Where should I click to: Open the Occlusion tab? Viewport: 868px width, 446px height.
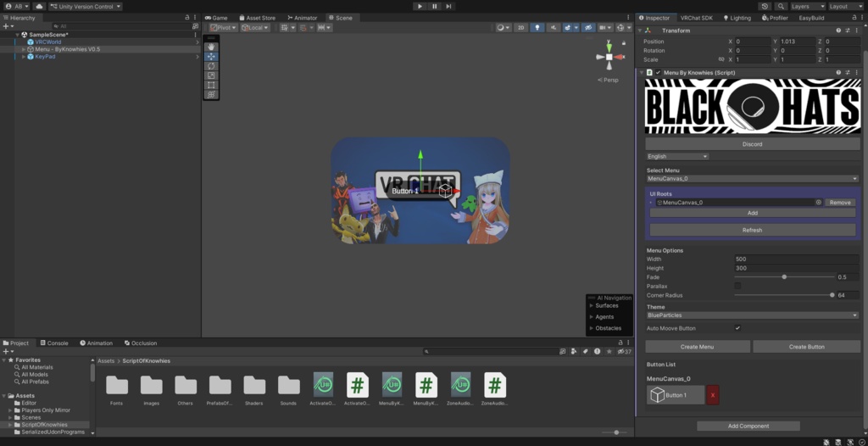[x=140, y=343]
